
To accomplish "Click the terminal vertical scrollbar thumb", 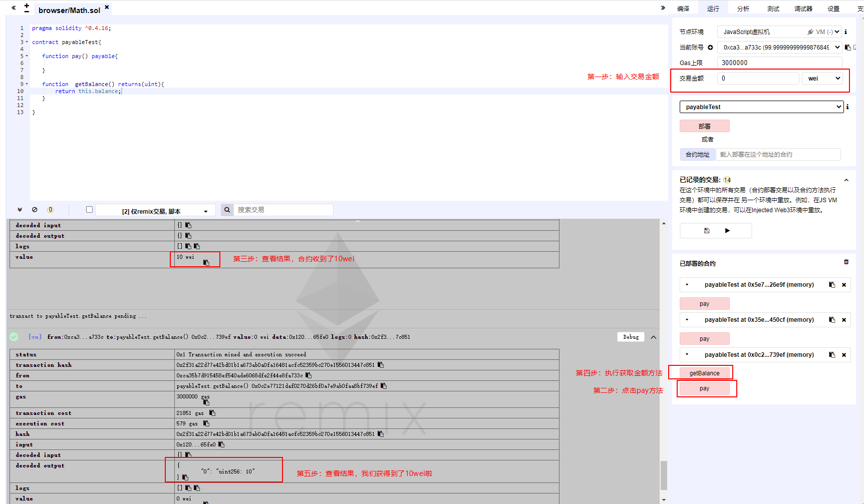I will point(664,475).
